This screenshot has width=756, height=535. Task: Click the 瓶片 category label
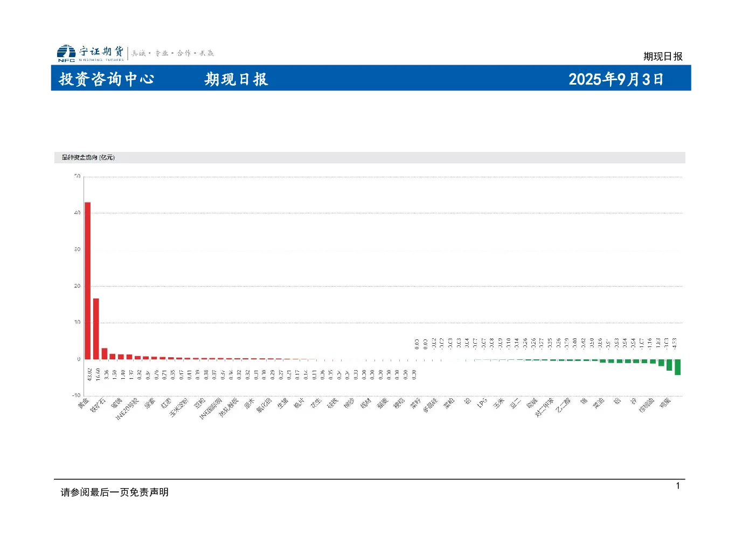(x=300, y=404)
